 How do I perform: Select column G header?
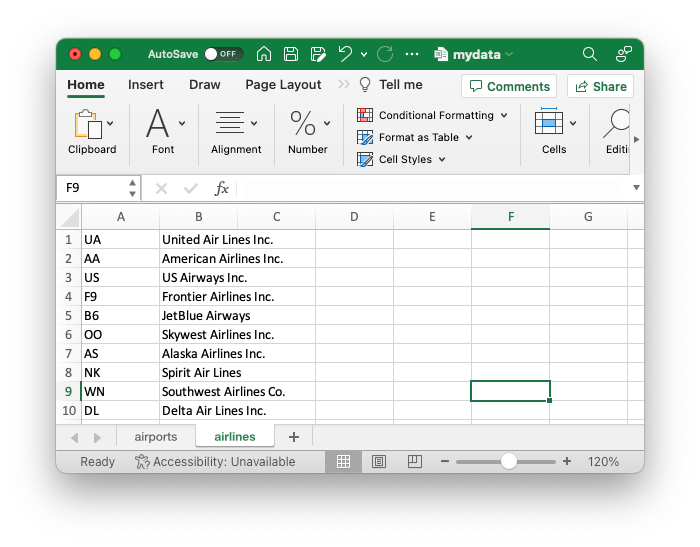[588, 217]
